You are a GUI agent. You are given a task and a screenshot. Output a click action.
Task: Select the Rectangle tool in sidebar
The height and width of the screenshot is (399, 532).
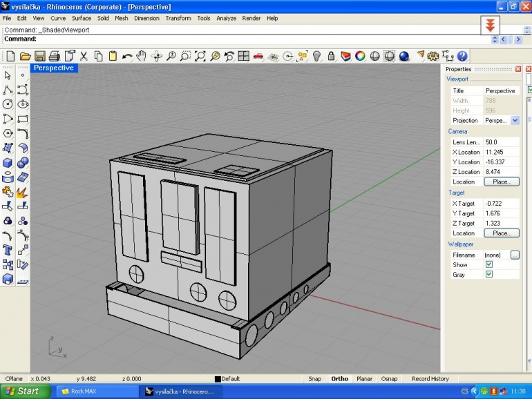(x=22, y=119)
